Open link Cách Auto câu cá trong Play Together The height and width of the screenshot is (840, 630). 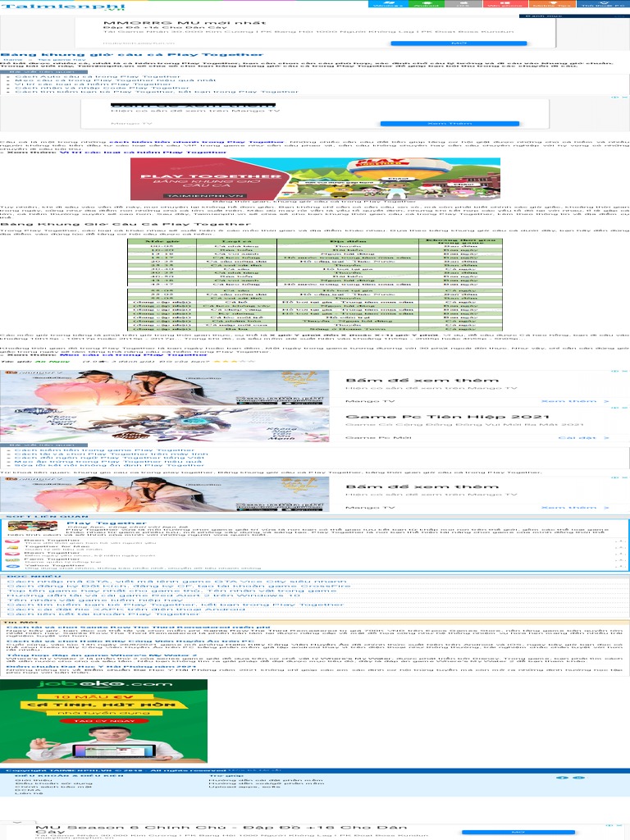point(98,76)
